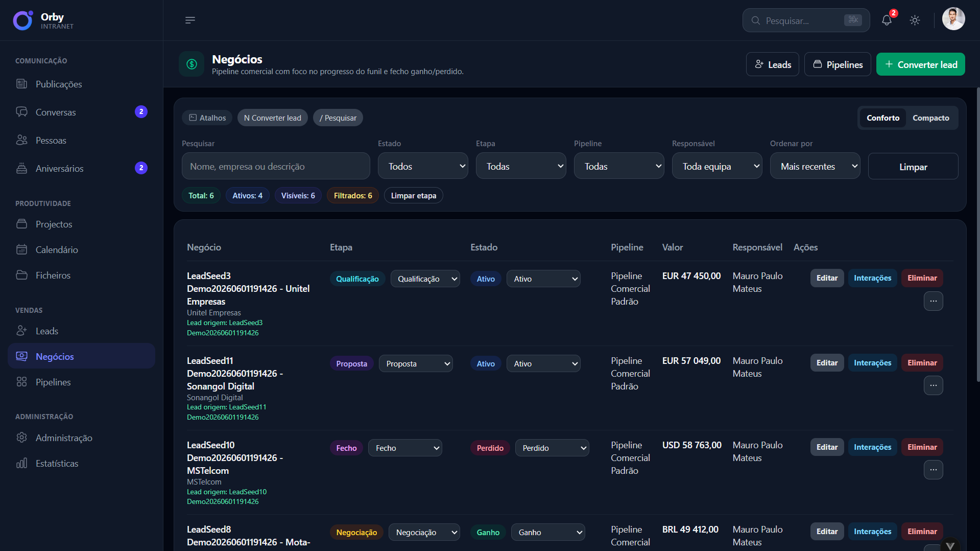Open Pipelines grid icon in sidebar

coord(21,382)
